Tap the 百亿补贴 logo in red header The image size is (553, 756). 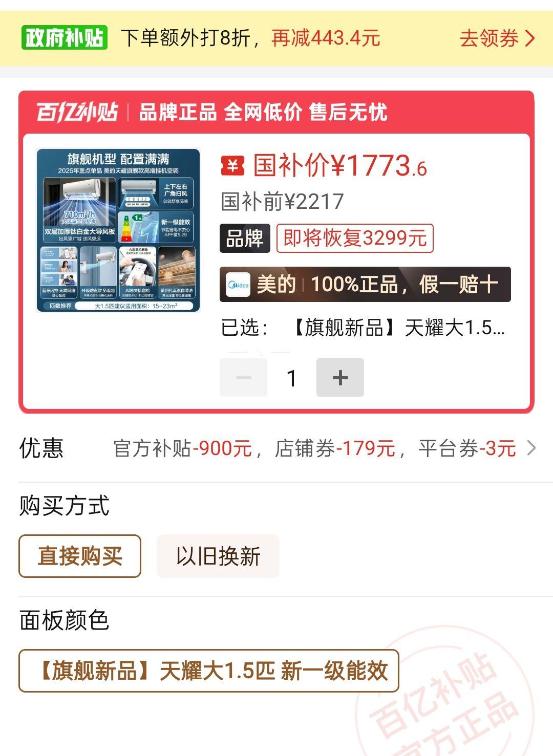coord(77,112)
